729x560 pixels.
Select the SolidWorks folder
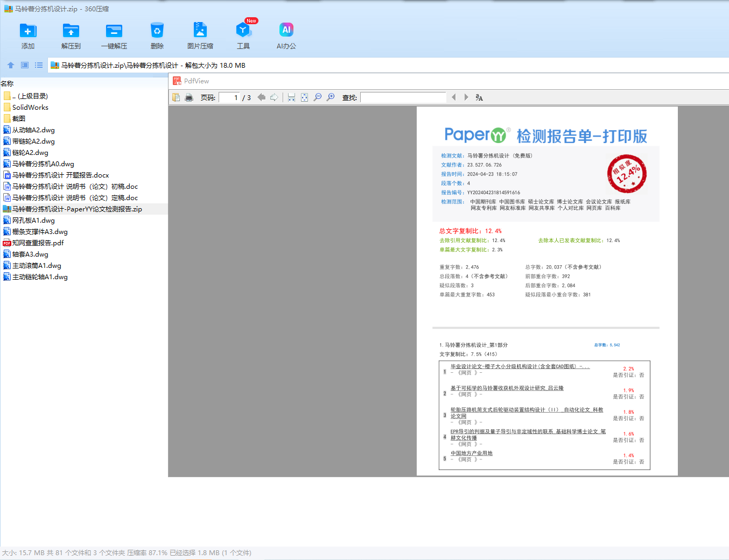pos(26,108)
